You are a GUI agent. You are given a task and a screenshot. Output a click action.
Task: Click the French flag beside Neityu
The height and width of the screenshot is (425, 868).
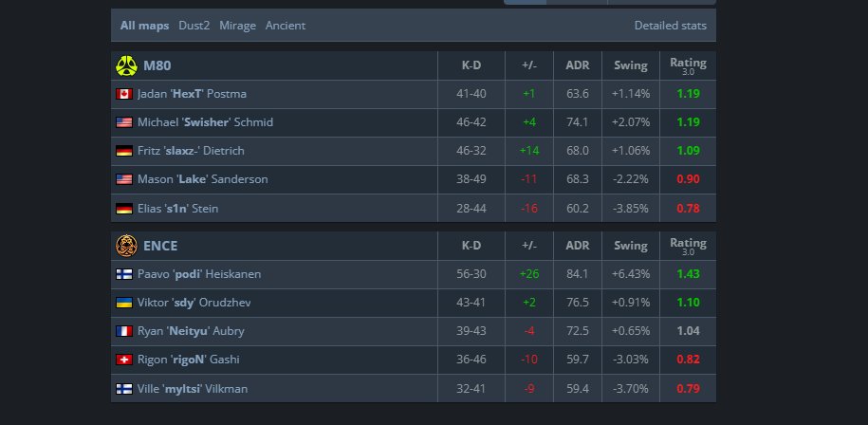tap(123, 331)
